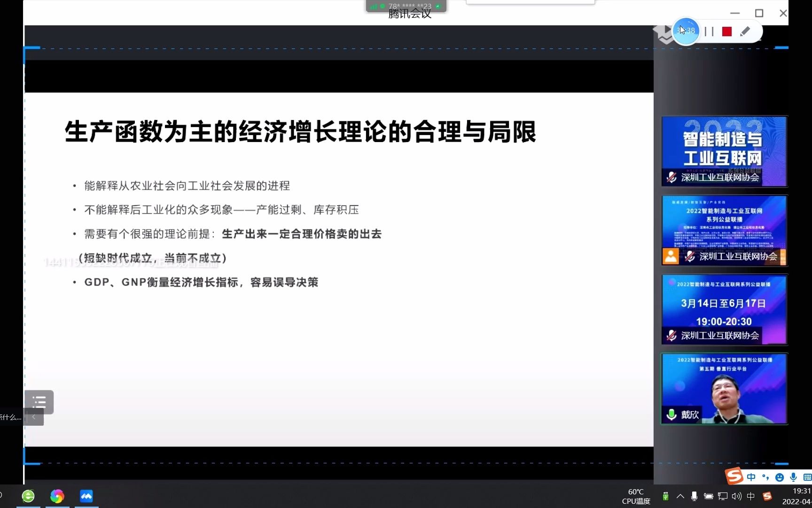
Task: Launch Tencent Meeting from the taskbar
Action: (86, 496)
